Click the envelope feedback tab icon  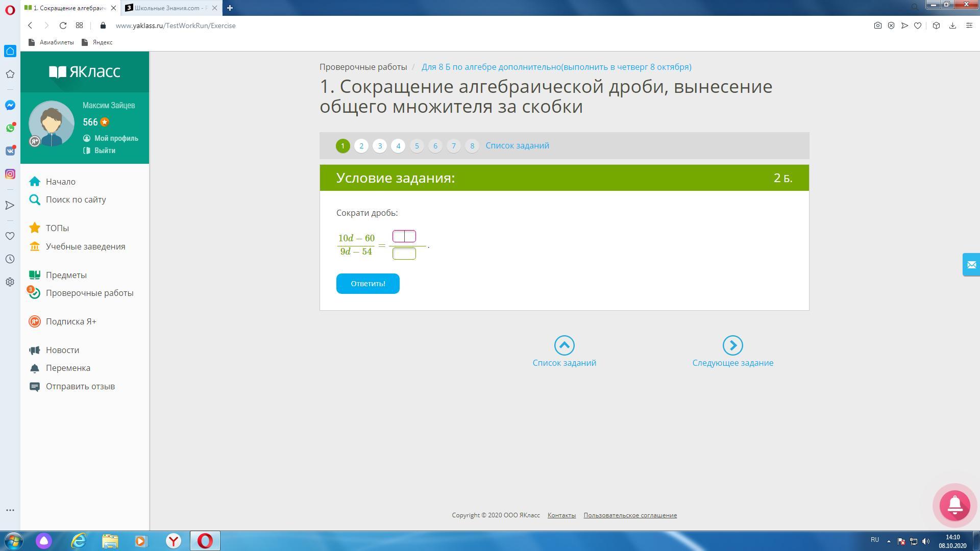click(x=971, y=265)
